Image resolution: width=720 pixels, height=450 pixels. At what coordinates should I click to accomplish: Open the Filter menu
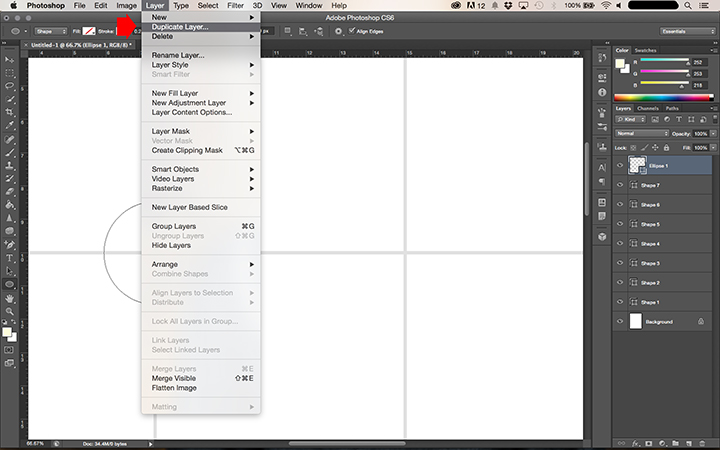pos(235,6)
